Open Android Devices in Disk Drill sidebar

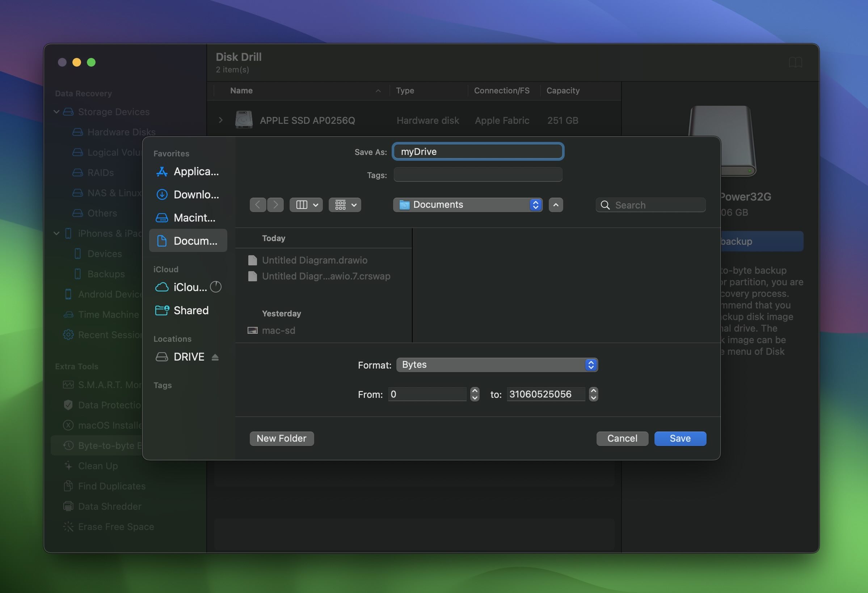[104, 294]
